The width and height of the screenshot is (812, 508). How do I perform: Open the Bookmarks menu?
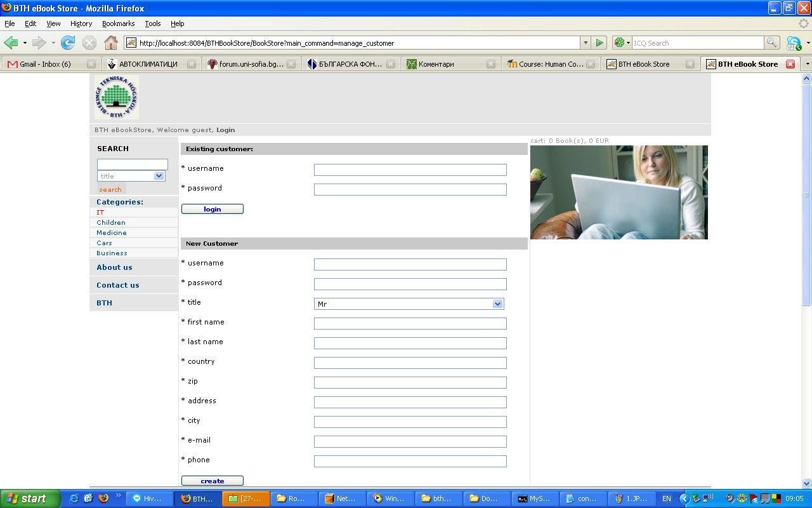coord(118,23)
